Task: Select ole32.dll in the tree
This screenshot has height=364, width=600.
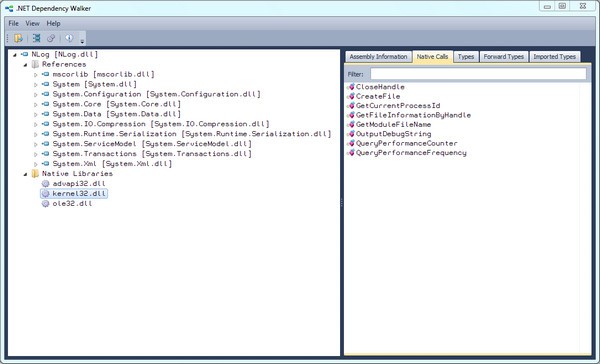Action: click(x=72, y=204)
